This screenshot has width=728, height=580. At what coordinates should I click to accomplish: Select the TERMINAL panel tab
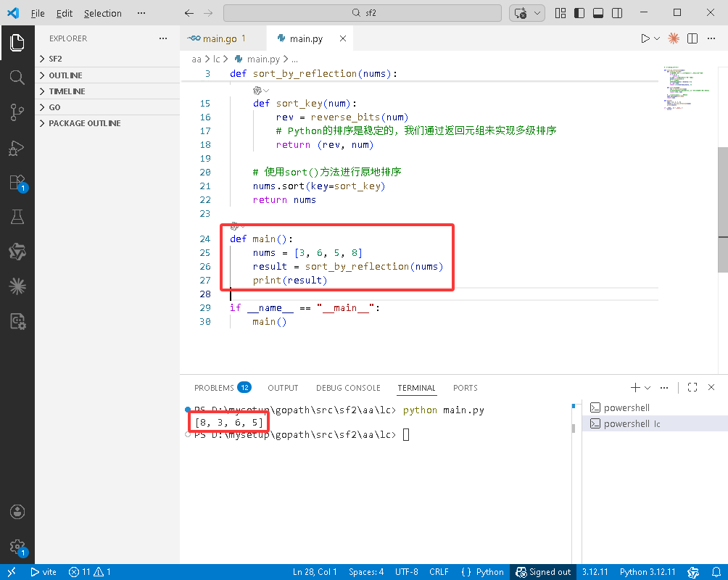point(416,388)
